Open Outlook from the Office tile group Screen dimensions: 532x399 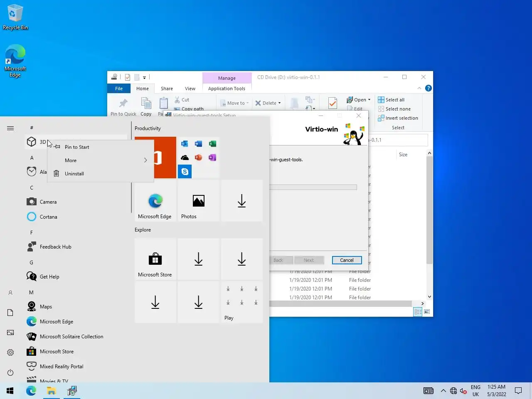coord(185,144)
